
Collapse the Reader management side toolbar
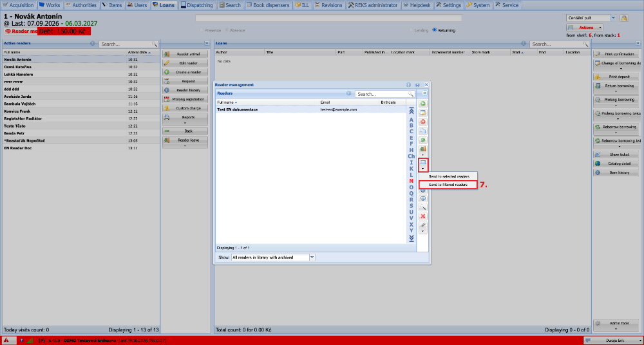(x=424, y=93)
